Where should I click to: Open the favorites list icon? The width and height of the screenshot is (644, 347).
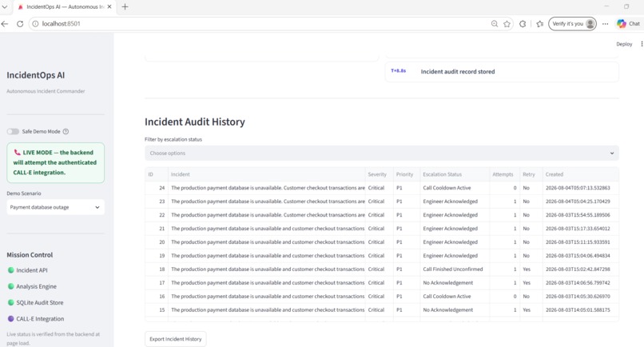[540, 24]
